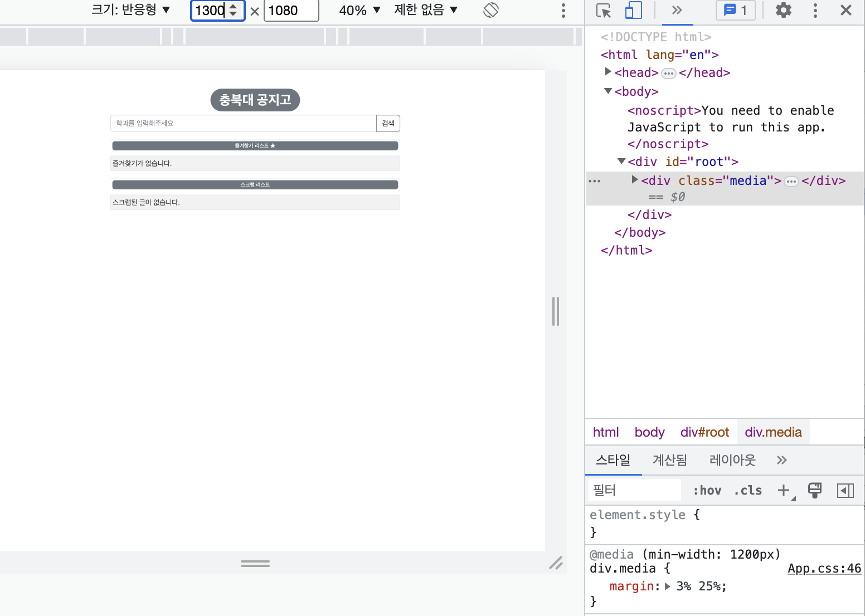The image size is (865, 616).
Task: Open the 제한 없음 throttling dropdown
Action: [x=426, y=10]
